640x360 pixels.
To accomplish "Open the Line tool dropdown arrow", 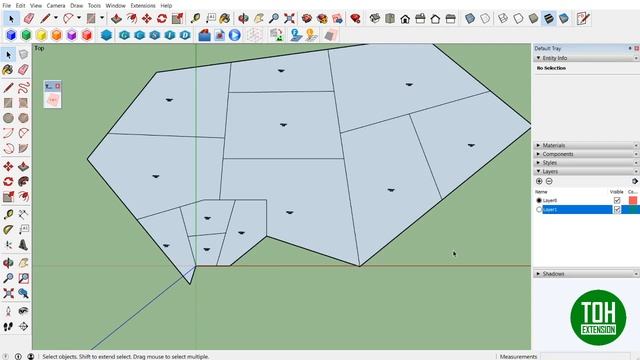I will (x=56, y=18).
